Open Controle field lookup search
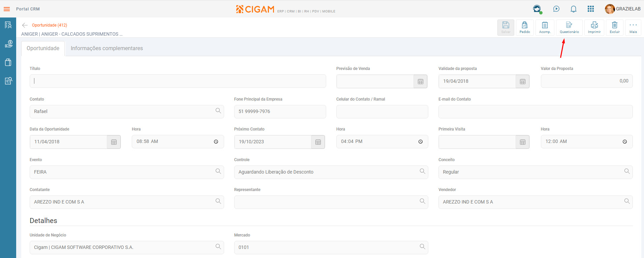The height and width of the screenshot is (258, 644). tap(422, 172)
